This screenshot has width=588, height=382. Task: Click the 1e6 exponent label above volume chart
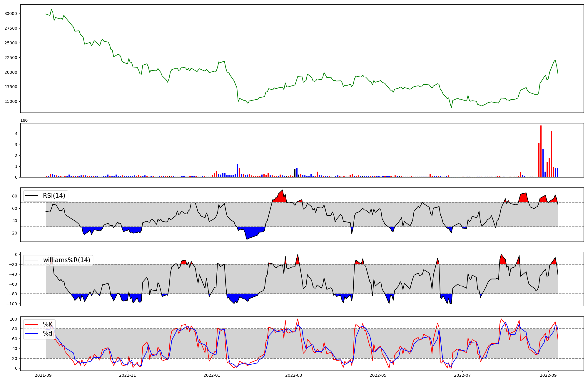24,120
